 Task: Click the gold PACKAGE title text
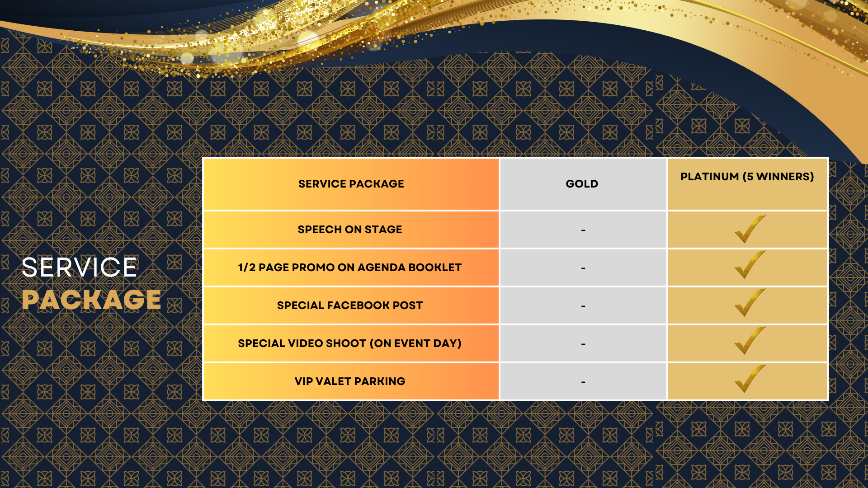[91, 300]
